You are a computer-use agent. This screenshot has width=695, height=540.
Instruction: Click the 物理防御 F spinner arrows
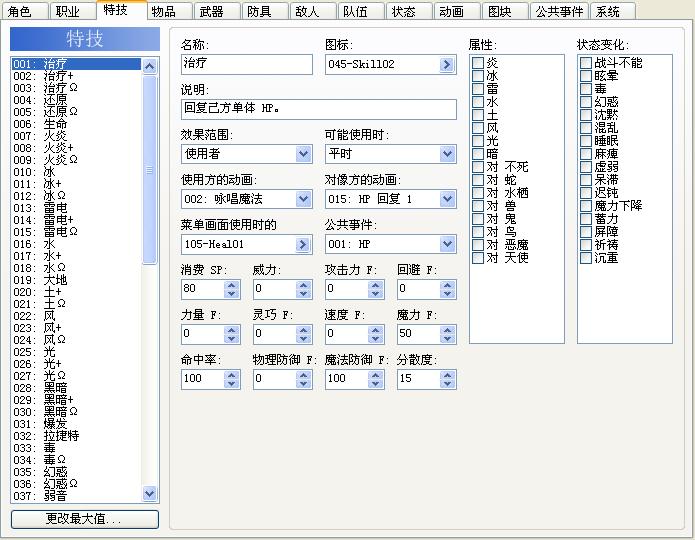click(x=303, y=379)
